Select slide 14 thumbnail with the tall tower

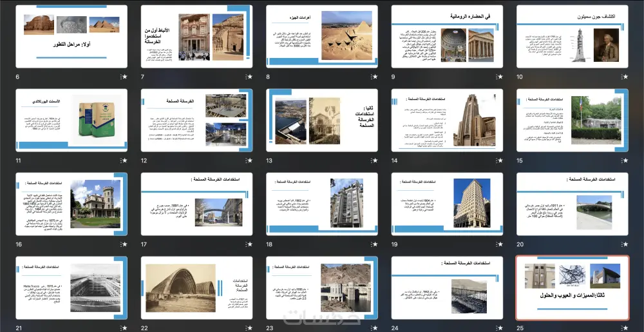click(447, 120)
